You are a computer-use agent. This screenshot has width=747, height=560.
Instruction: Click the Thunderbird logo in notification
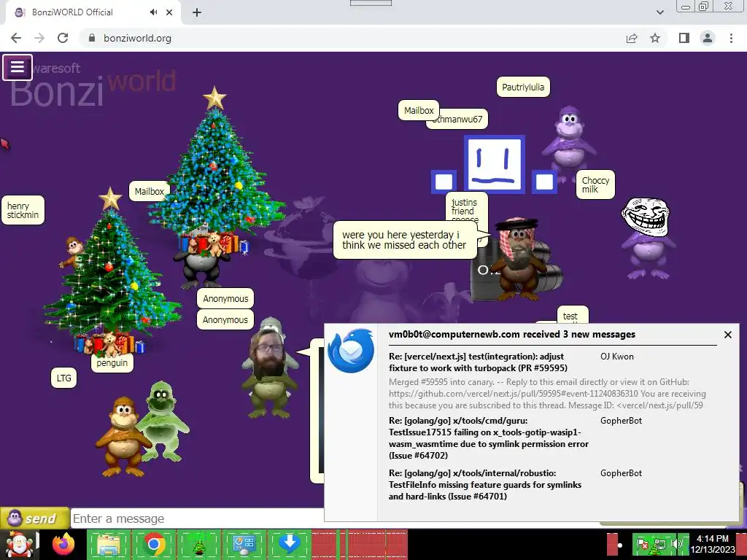point(351,351)
